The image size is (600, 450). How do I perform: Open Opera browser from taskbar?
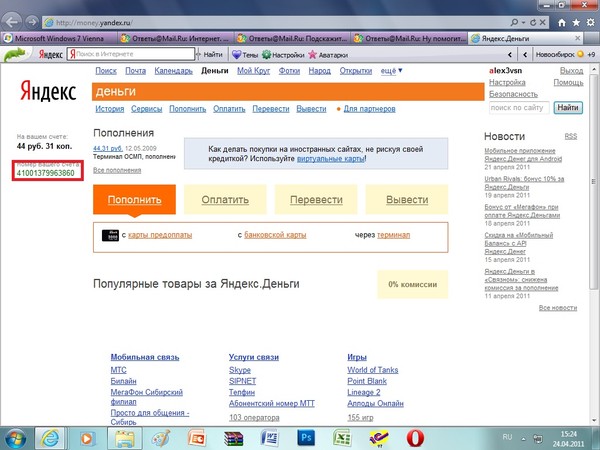point(415,439)
